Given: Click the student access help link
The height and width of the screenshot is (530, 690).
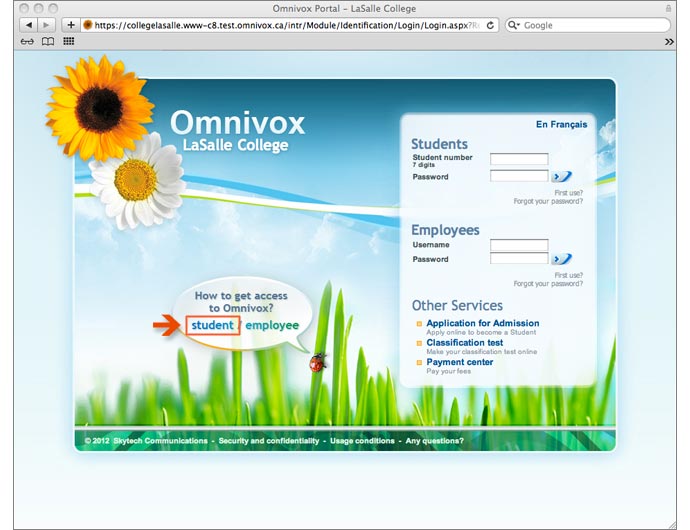Looking at the screenshot, I should pos(213,325).
